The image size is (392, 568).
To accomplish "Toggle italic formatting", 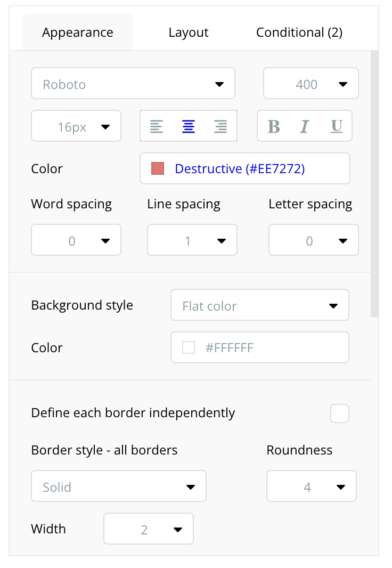I will click(305, 126).
